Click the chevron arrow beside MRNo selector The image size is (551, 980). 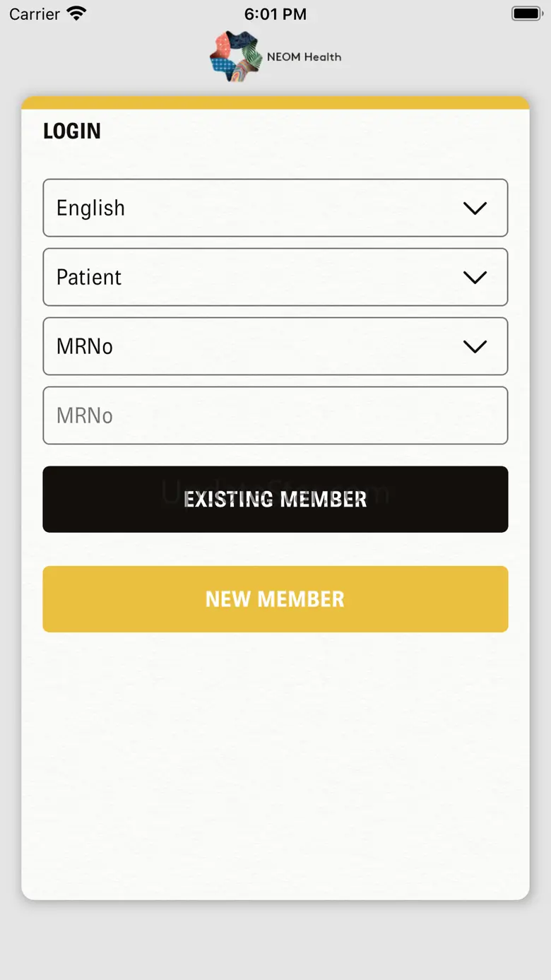[475, 347]
